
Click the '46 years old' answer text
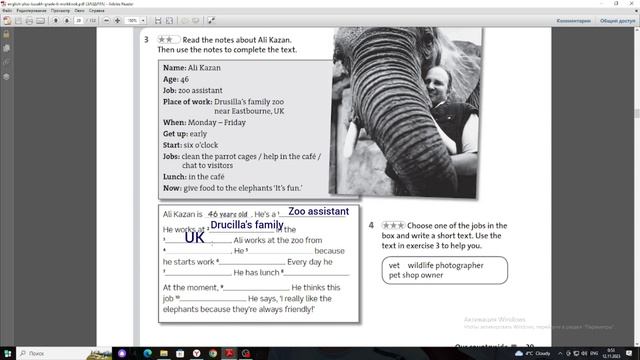[227, 214]
